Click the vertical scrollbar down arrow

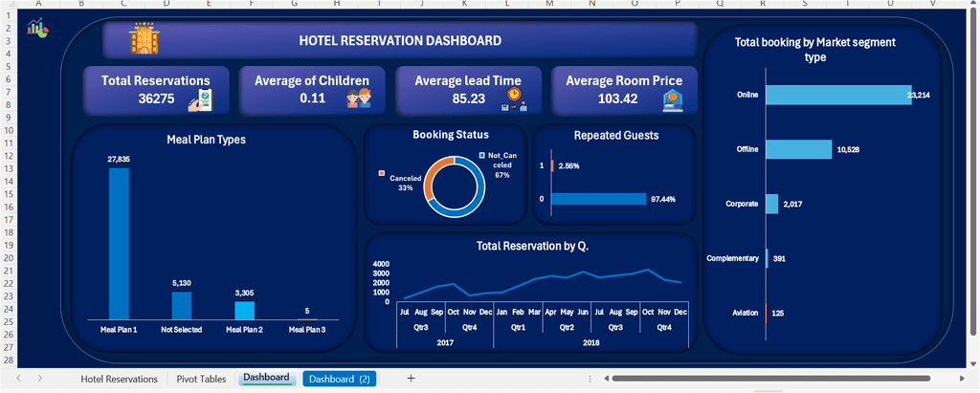972,363
